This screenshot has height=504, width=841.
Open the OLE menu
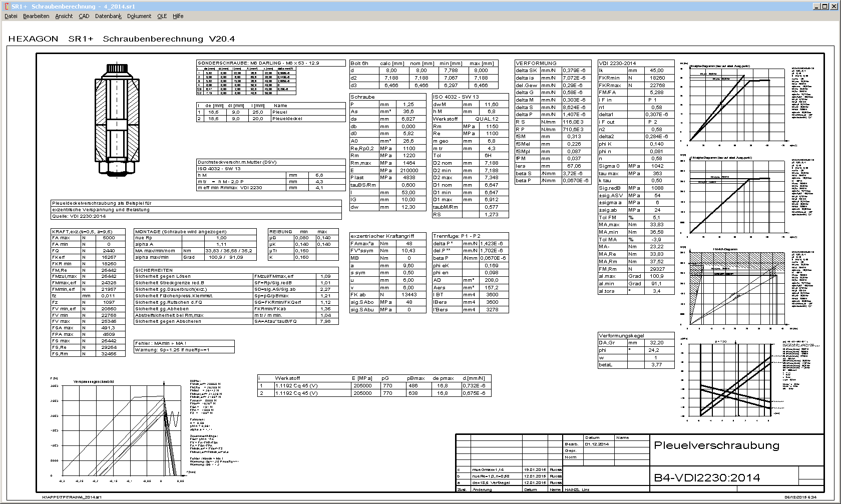[x=162, y=16]
